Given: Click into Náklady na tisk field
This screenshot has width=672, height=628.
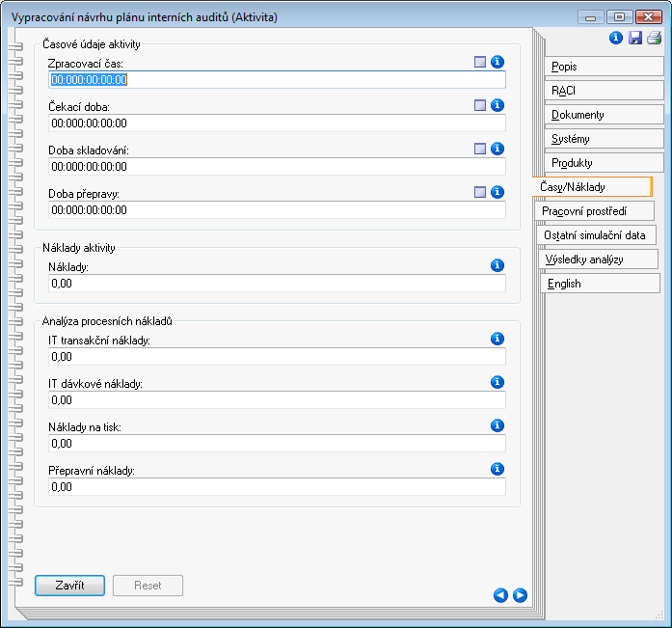Looking at the screenshot, I should [x=277, y=443].
